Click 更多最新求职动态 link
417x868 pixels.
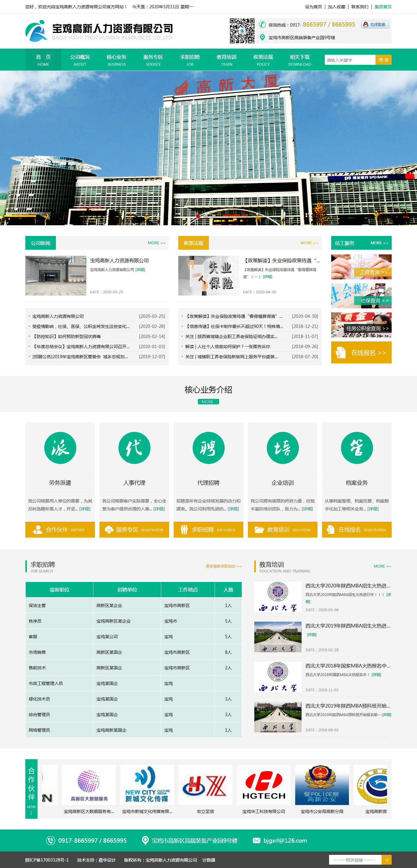coord(224,566)
